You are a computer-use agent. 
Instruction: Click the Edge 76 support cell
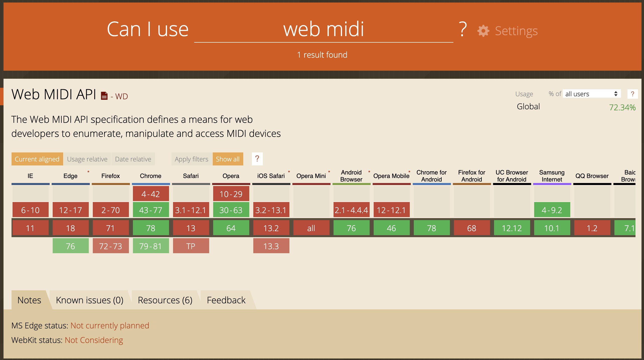click(70, 246)
